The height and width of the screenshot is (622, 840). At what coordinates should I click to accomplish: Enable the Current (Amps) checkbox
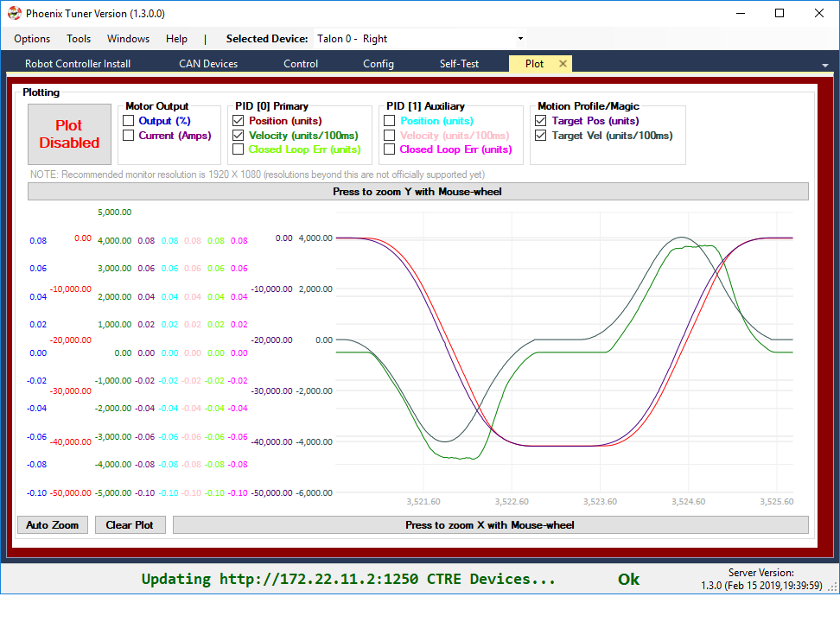coord(128,135)
